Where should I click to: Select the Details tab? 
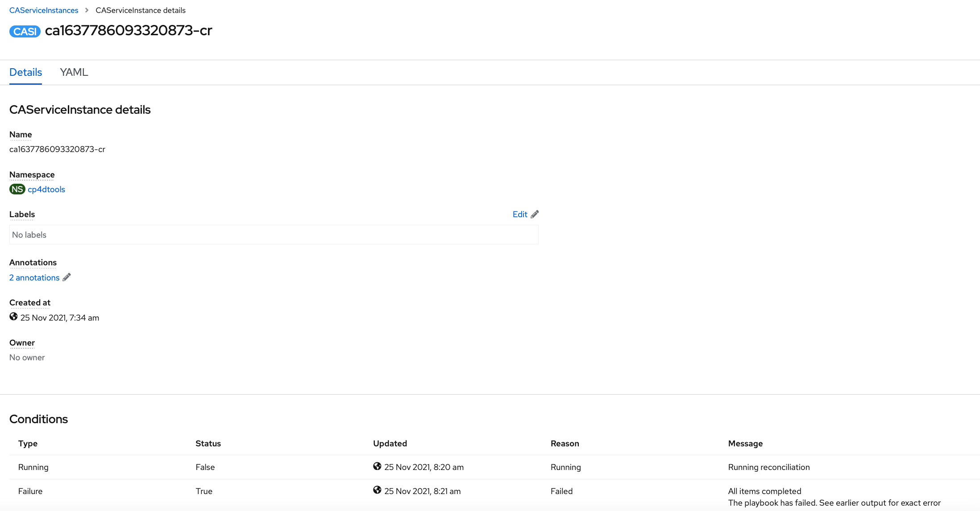pos(25,72)
